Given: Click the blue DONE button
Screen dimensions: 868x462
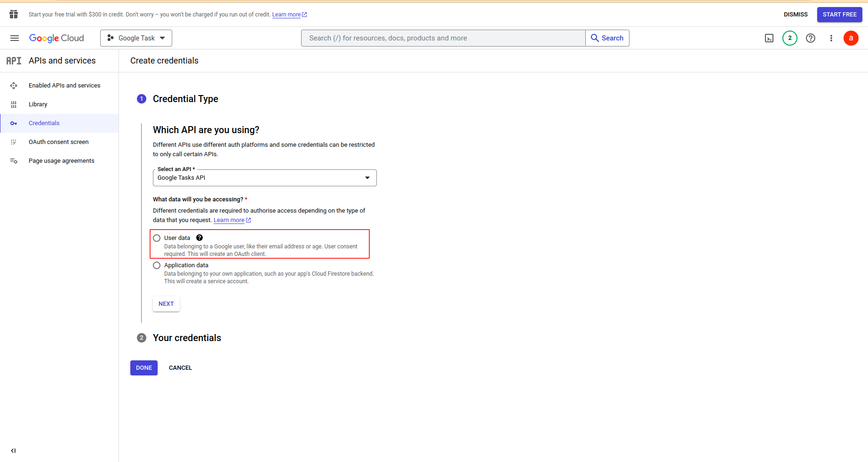Looking at the screenshot, I should (x=144, y=368).
